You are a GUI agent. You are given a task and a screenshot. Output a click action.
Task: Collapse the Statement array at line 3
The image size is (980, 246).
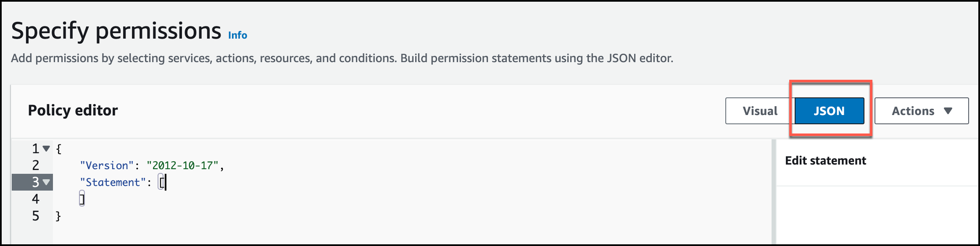(x=47, y=182)
